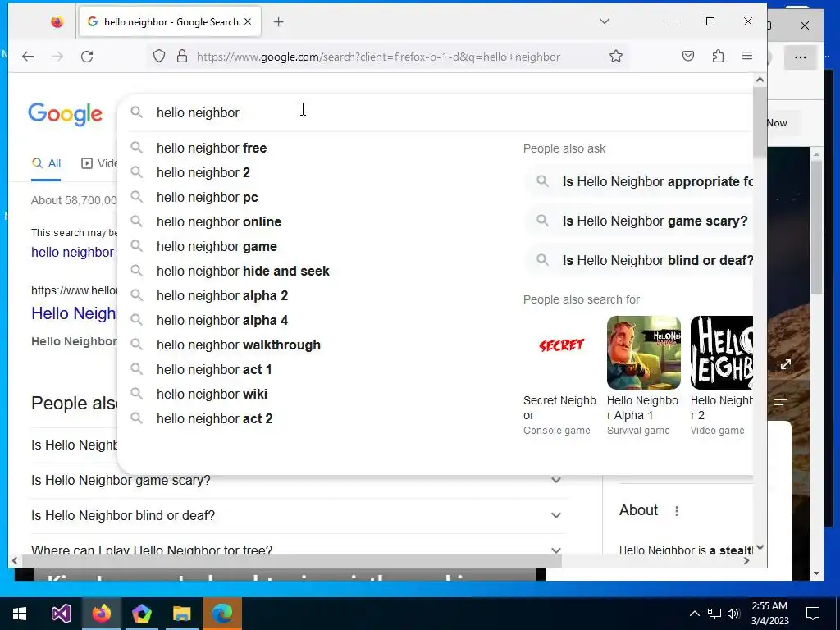Image resolution: width=840 pixels, height=630 pixels.
Task: Open volume control tray icon
Action: [733, 614]
